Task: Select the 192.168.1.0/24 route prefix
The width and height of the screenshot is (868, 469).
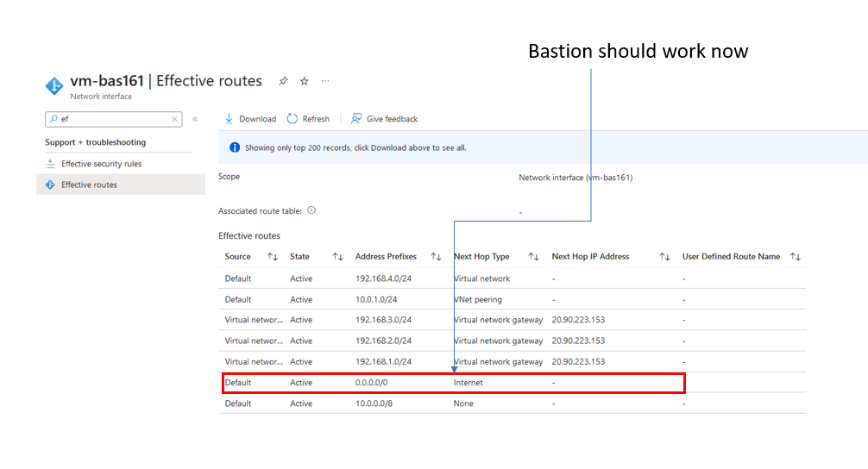Action: point(383,362)
